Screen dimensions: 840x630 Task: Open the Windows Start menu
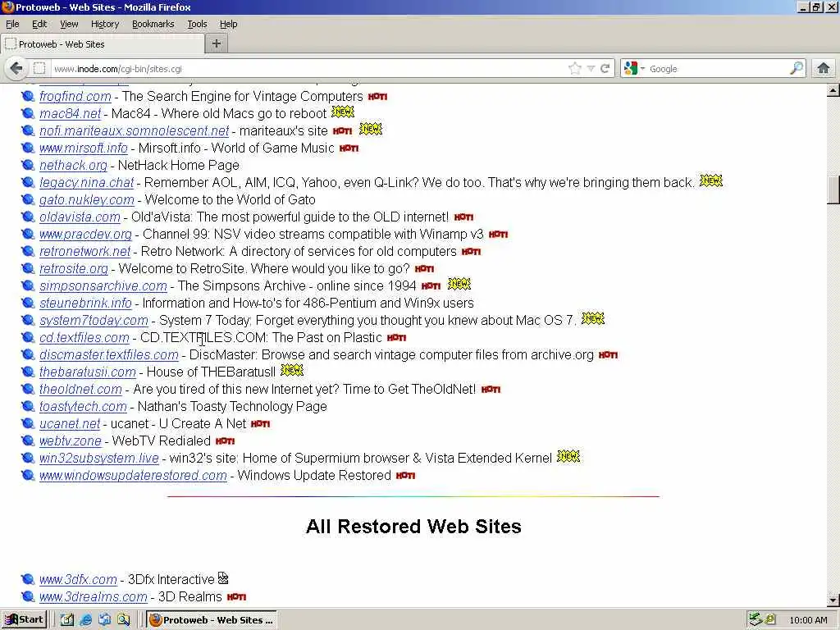pyautogui.click(x=24, y=620)
